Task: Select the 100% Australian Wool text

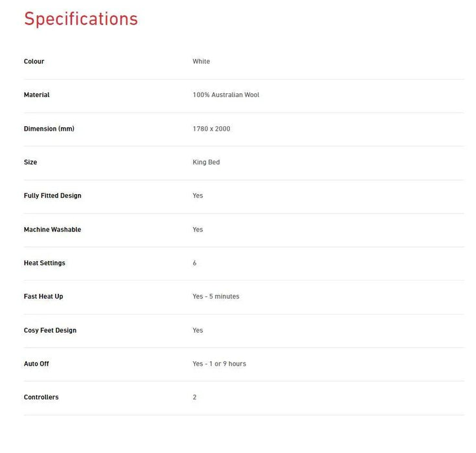Action: pos(226,95)
